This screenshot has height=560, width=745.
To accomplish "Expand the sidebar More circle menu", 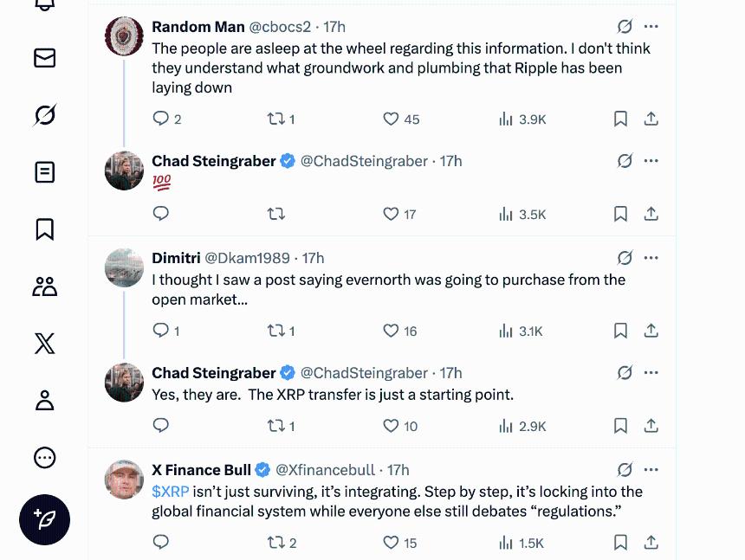I will tap(44, 458).
